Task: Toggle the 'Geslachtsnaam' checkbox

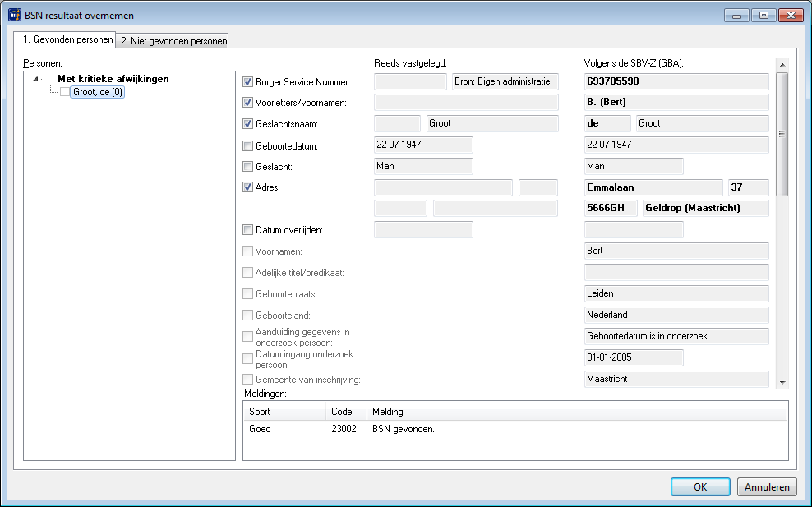Action: coord(247,124)
